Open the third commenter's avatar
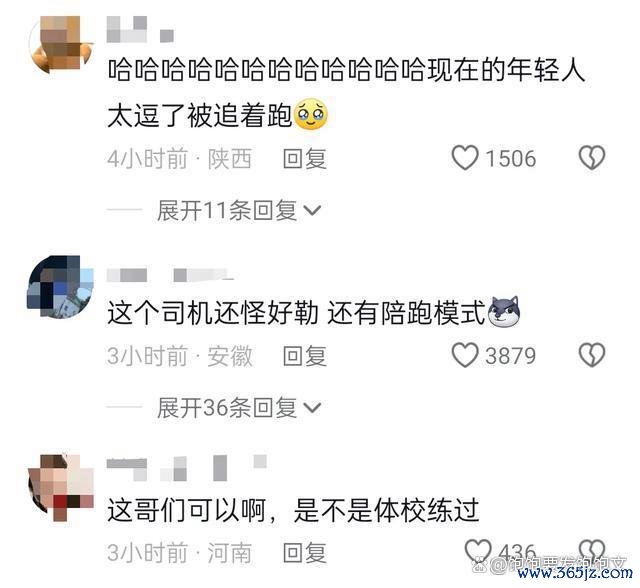 tap(60, 486)
